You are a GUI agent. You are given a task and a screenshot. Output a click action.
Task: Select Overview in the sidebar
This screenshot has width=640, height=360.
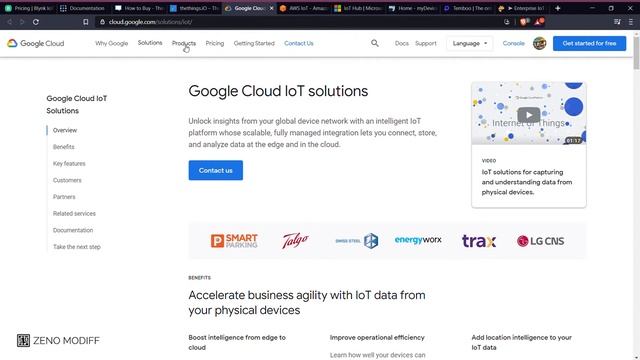pyautogui.click(x=65, y=130)
